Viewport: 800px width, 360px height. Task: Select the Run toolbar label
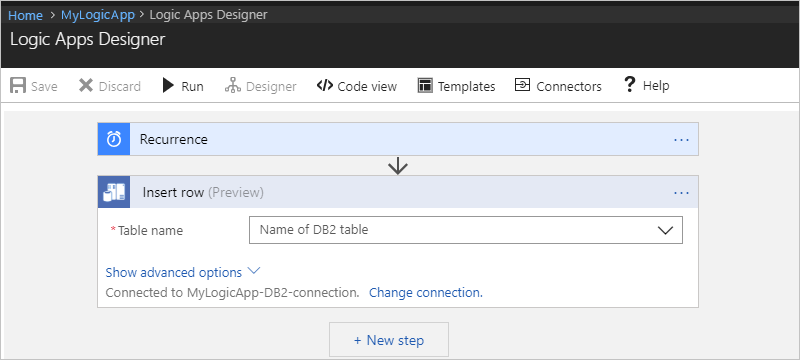tap(192, 87)
